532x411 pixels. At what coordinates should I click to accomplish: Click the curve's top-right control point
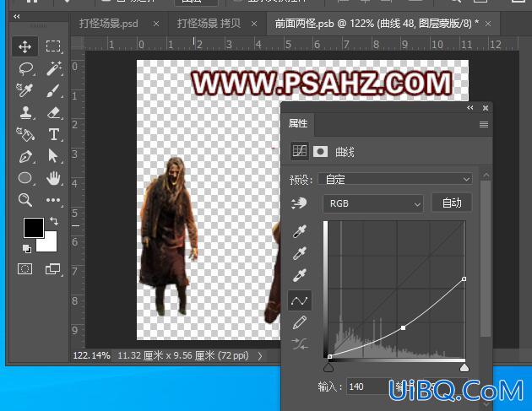464,279
